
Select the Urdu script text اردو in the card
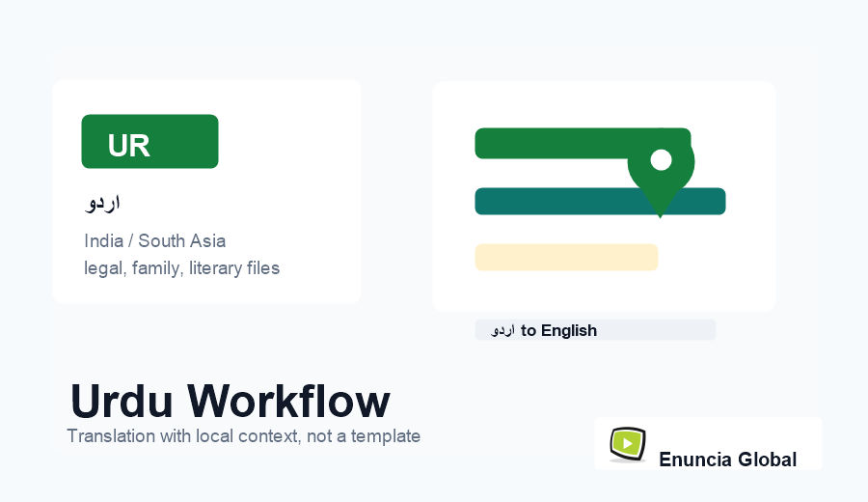pyautogui.click(x=102, y=203)
